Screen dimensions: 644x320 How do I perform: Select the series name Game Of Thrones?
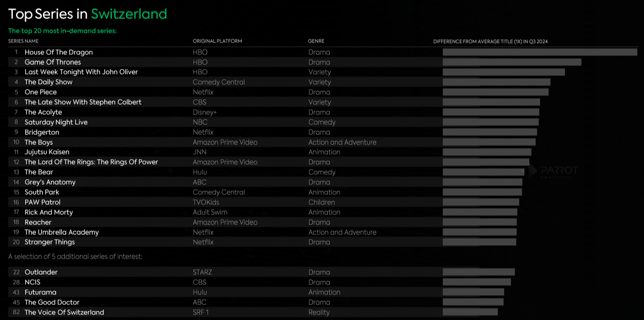click(x=53, y=62)
